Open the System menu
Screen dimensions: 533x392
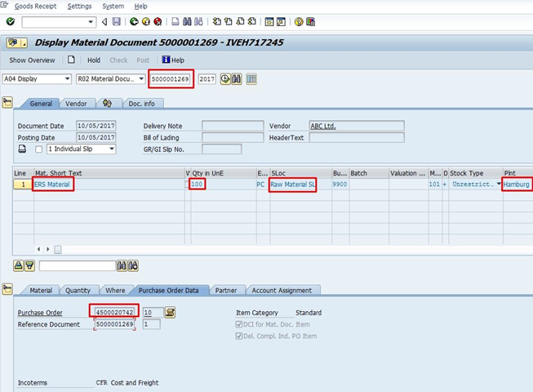(x=113, y=6)
